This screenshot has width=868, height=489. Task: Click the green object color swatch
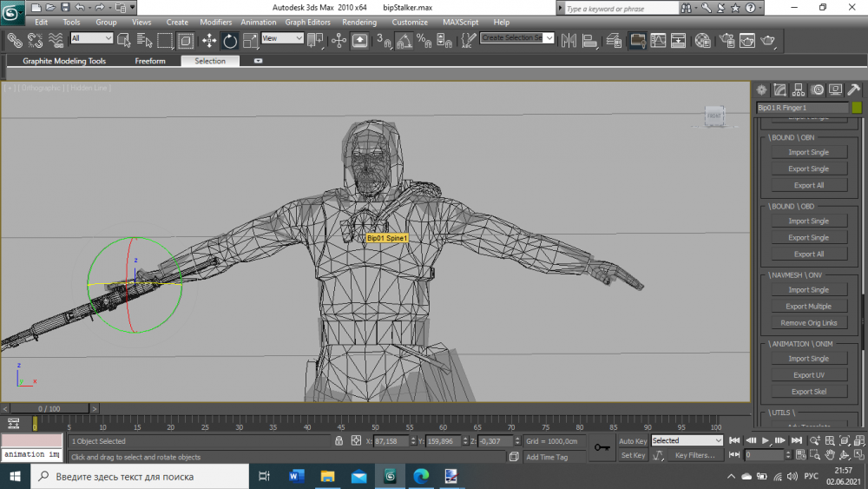857,108
